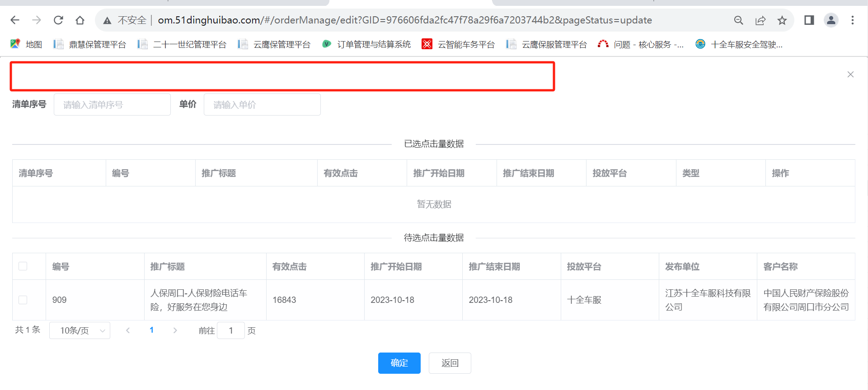Open the Chrome three-dot menu
This screenshot has width=868, height=390.
pos(853,20)
